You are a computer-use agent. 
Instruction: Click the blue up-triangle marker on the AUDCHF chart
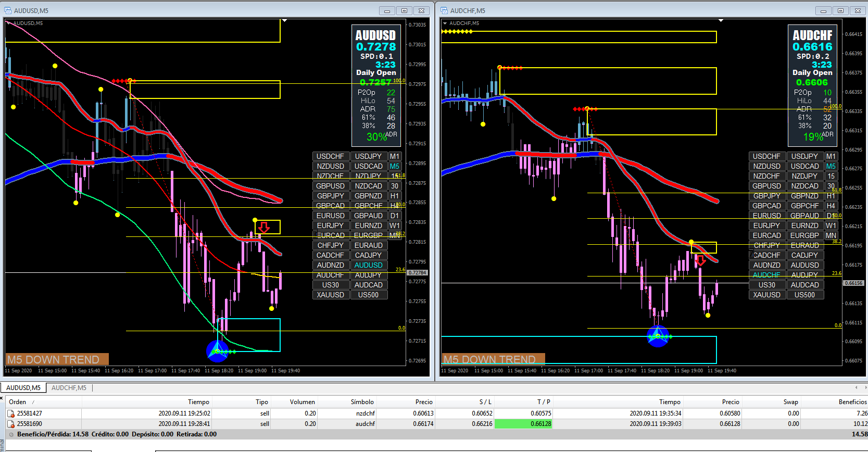(x=658, y=336)
